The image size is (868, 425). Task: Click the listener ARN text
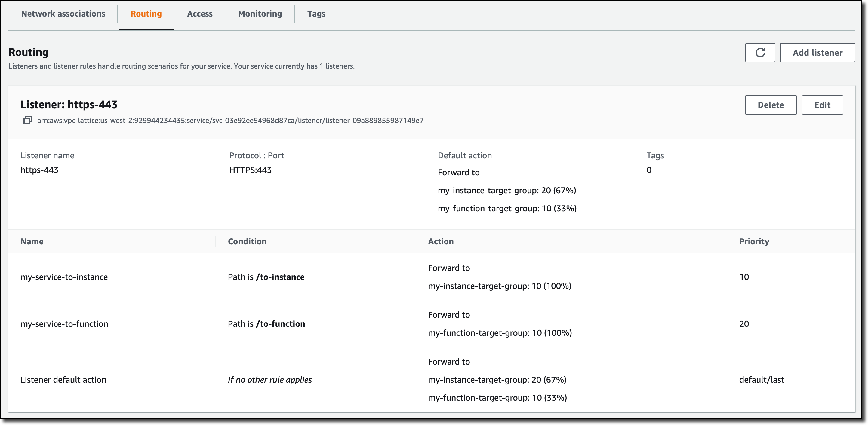coord(230,121)
